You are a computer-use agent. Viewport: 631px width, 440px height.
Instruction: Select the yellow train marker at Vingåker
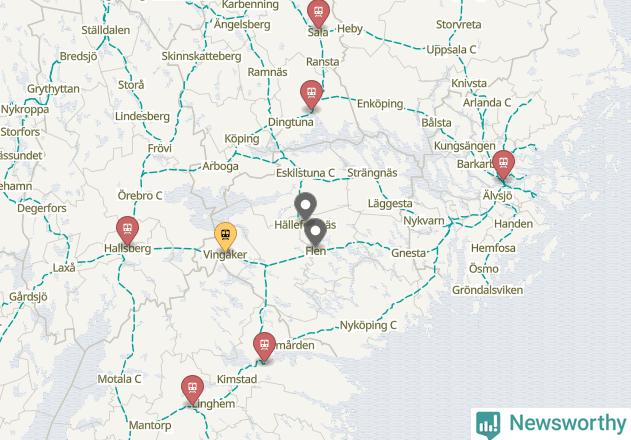(x=225, y=236)
